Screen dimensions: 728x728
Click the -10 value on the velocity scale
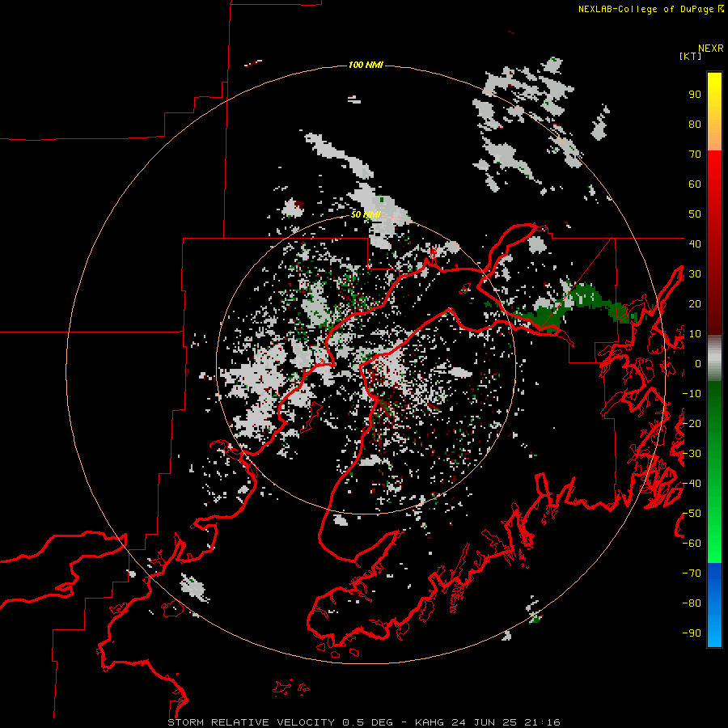(692, 394)
